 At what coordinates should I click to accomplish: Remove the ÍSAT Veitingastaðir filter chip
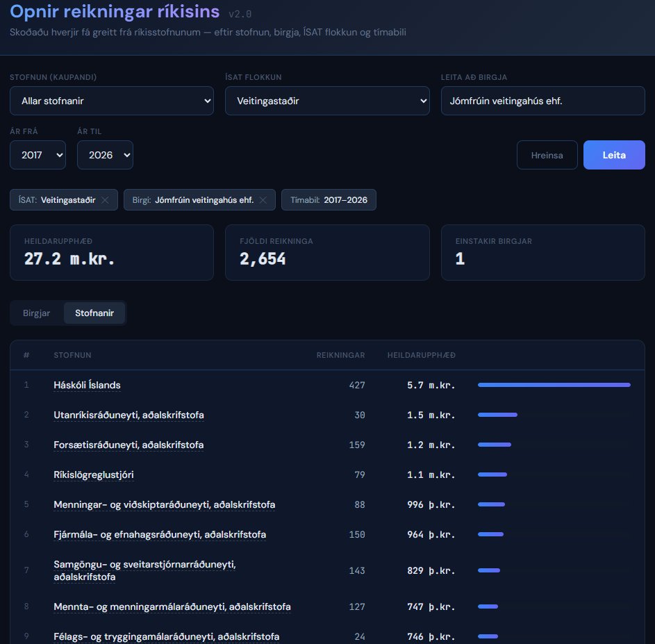point(106,200)
